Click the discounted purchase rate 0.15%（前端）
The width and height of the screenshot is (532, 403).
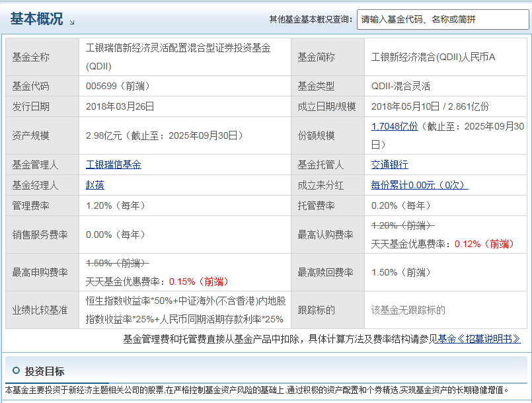click(200, 281)
